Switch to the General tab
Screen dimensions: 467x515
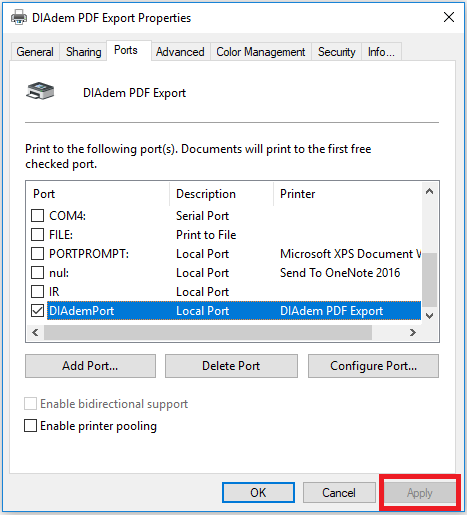click(35, 52)
